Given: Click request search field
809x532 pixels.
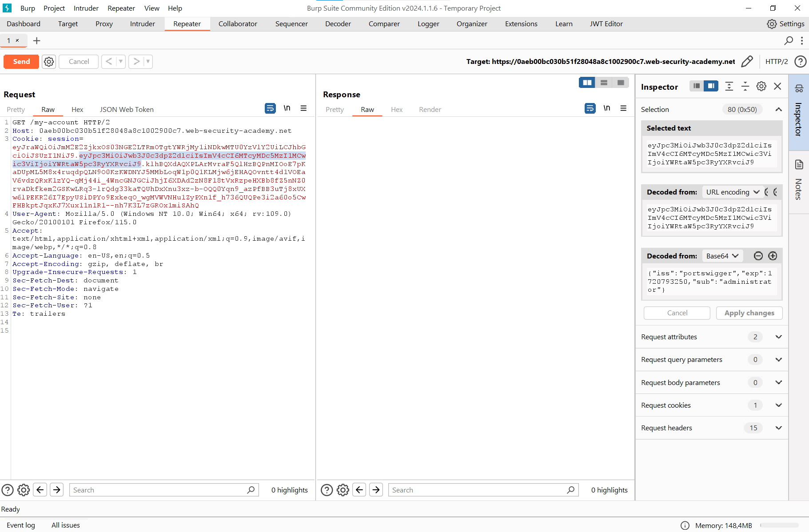Looking at the screenshot, I should click(164, 490).
